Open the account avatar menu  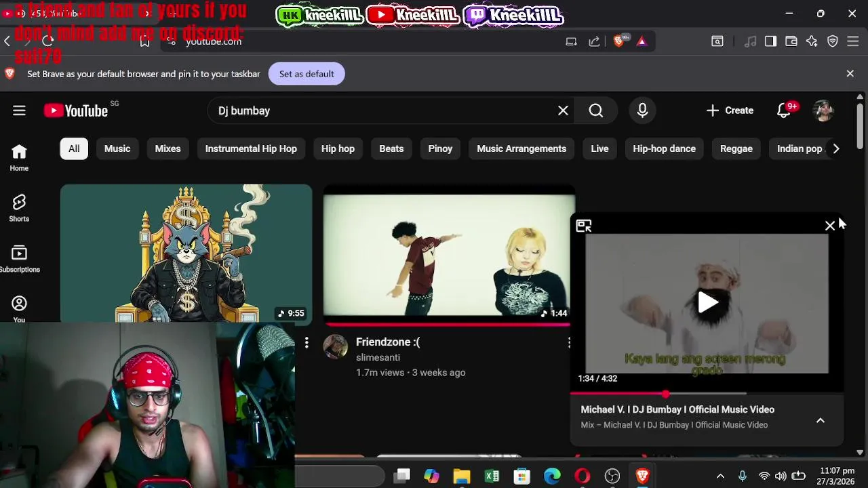pyautogui.click(x=823, y=110)
